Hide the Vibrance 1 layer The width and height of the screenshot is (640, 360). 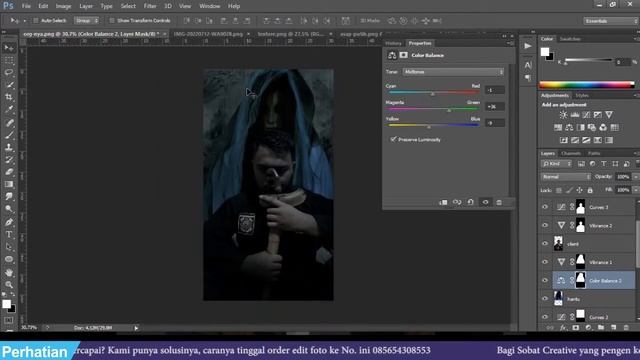[x=545, y=262]
